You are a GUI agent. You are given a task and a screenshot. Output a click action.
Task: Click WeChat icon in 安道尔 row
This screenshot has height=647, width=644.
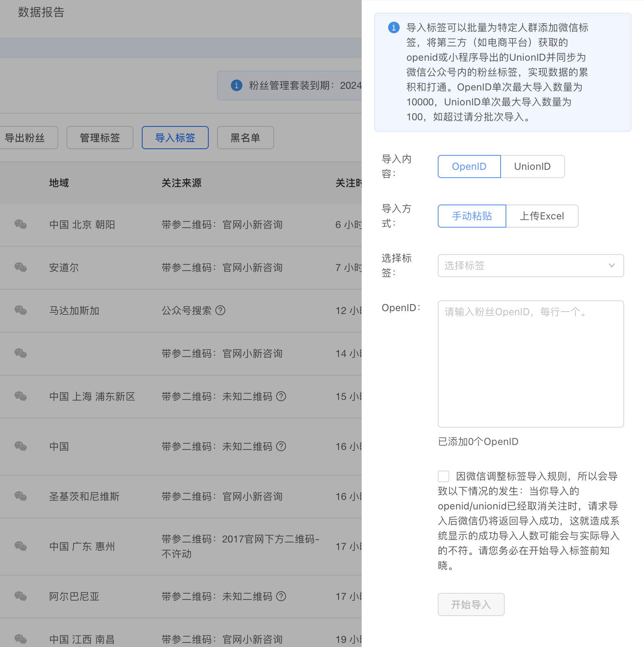[21, 267]
